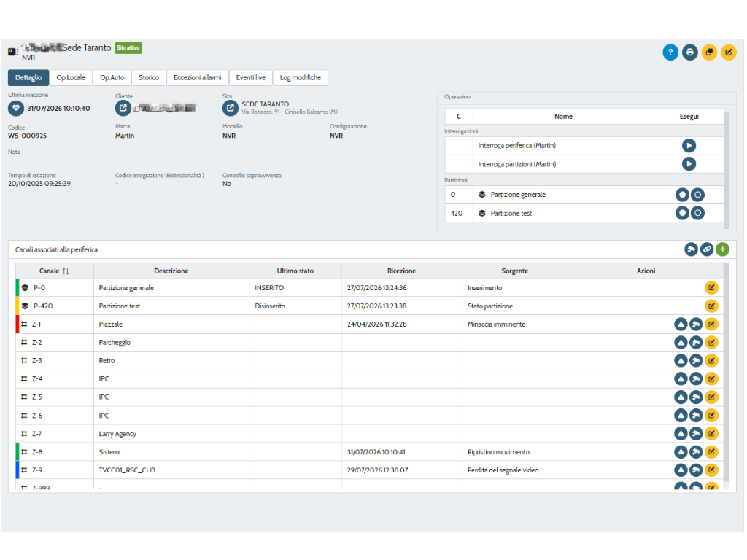The width and height of the screenshot is (747, 560).
Task: Switch to the Op.Locale tab
Action: (x=71, y=77)
